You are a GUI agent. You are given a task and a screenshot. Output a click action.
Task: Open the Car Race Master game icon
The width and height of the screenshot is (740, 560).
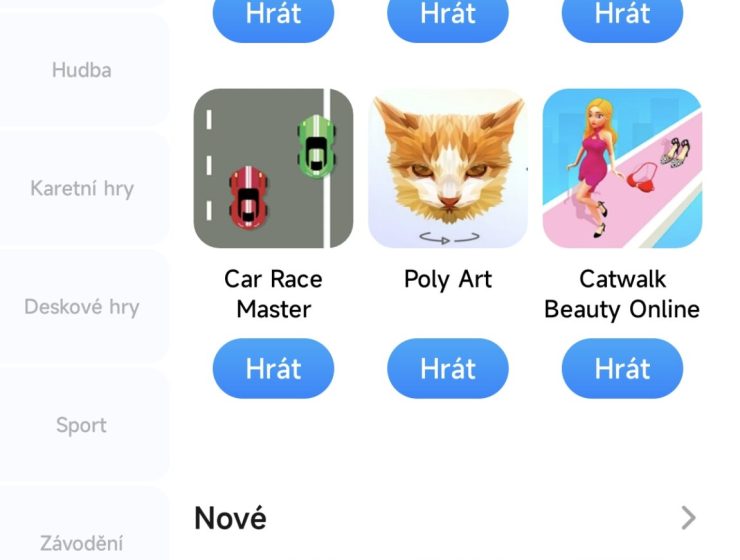click(x=273, y=168)
